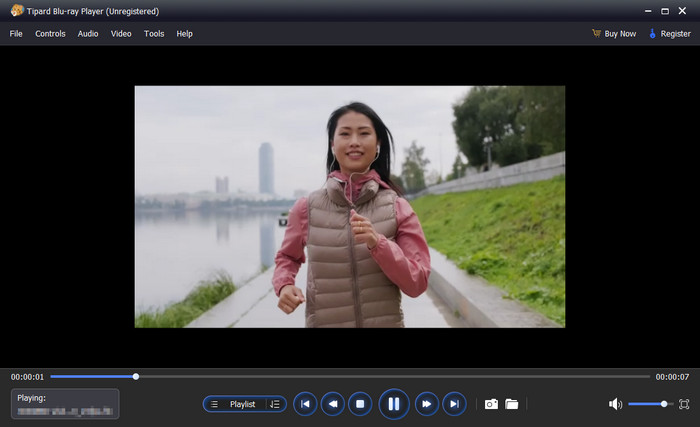Click the Playing file name box
Image resolution: width=700 pixels, height=427 pixels.
click(65, 404)
